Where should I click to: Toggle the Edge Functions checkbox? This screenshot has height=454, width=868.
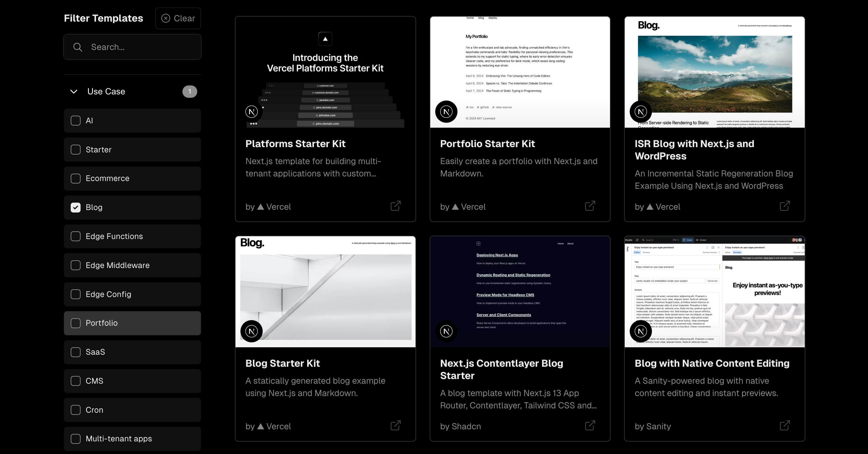pyautogui.click(x=76, y=237)
